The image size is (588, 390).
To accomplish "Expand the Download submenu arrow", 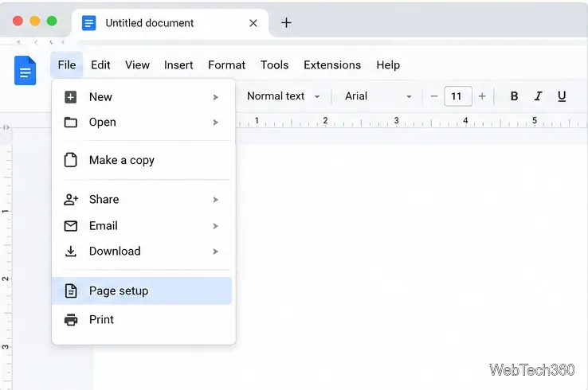I will click(x=216, y=252).
